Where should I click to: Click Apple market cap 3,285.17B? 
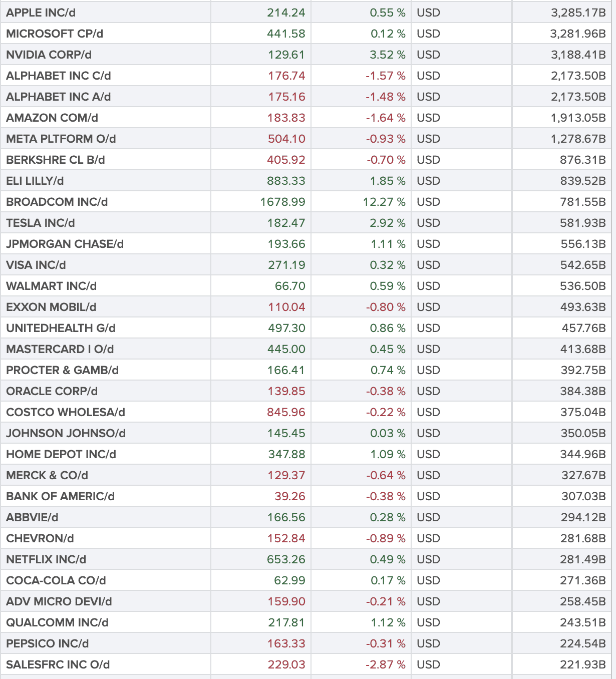click(x=578, y=13)
